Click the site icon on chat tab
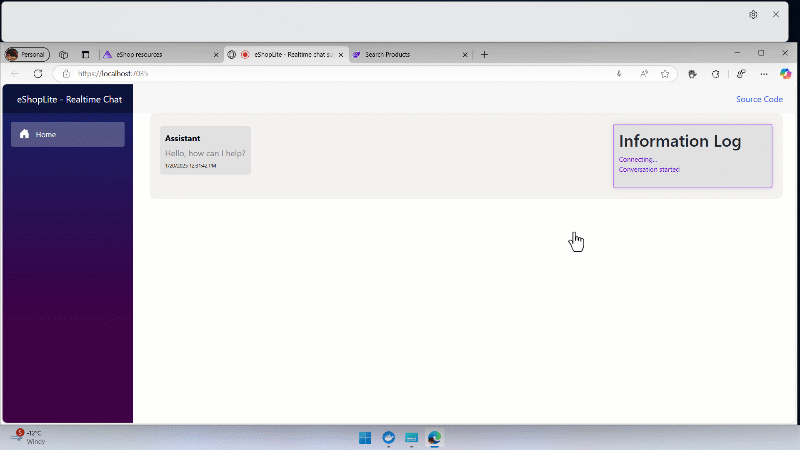 coord(232,55)
